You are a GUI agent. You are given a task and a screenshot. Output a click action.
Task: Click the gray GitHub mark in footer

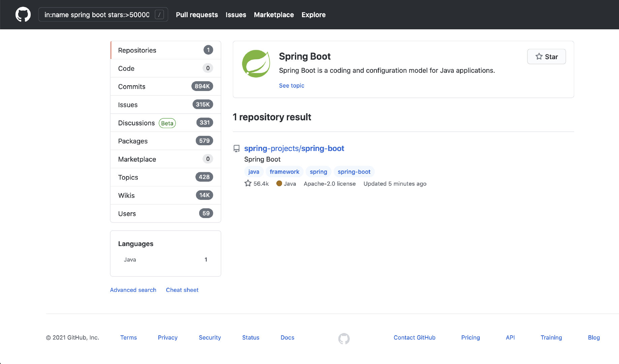click(x=344, y=338)
